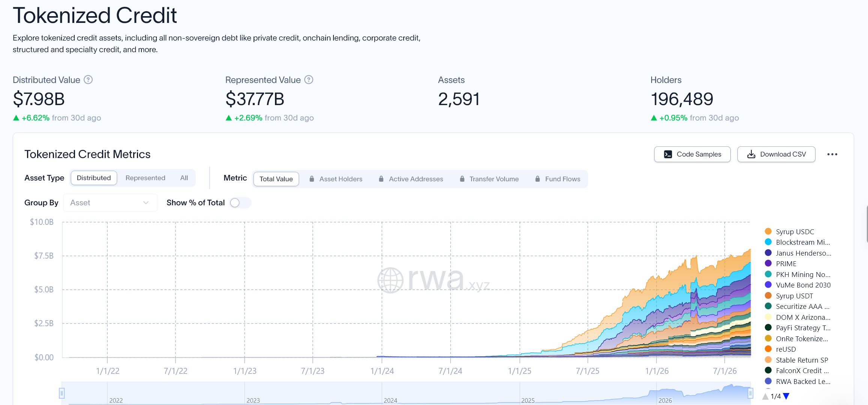Toggle Securitize AAA legend swatch
The width and height of the screenshot is (868, 405).
(768, 306)
